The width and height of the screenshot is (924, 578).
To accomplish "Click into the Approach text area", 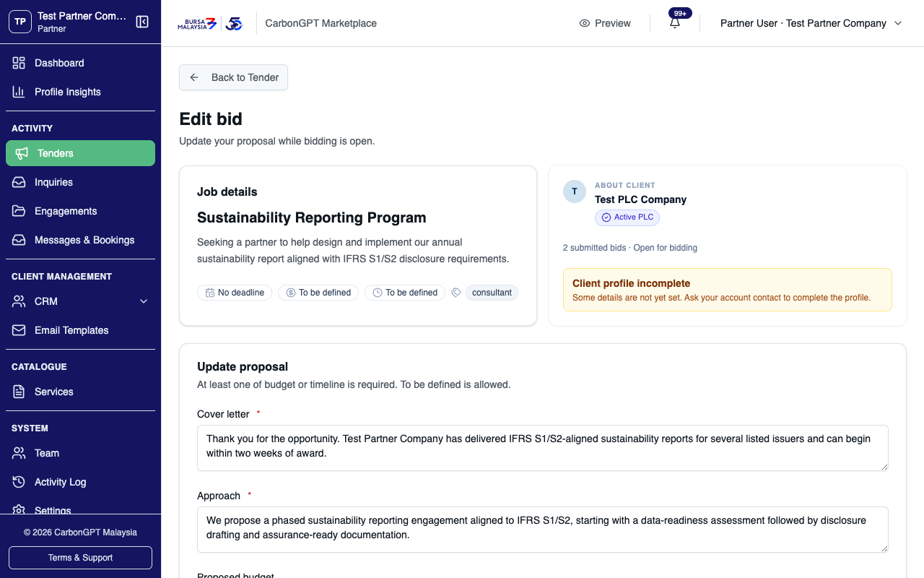I will pos(543,530).
